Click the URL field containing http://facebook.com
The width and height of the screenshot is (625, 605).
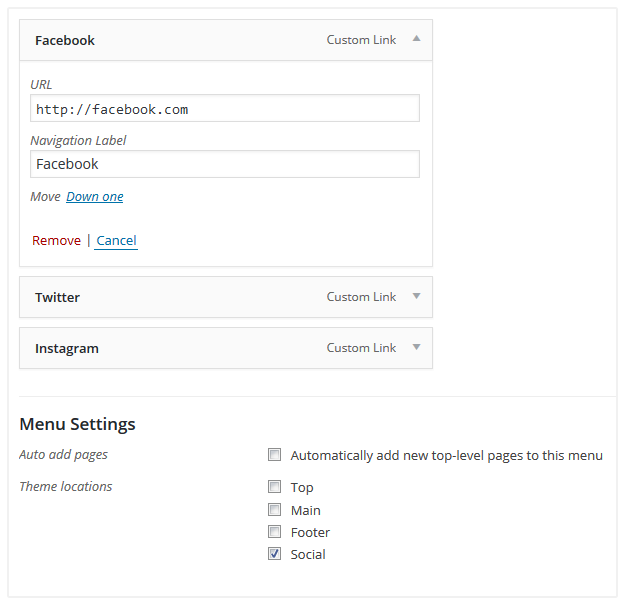[x=225, y=109]
